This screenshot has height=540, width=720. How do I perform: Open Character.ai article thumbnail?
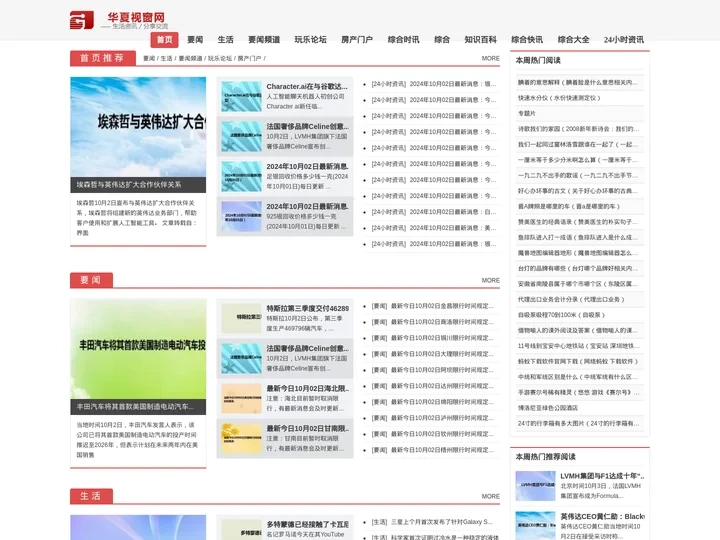point(241,96)
